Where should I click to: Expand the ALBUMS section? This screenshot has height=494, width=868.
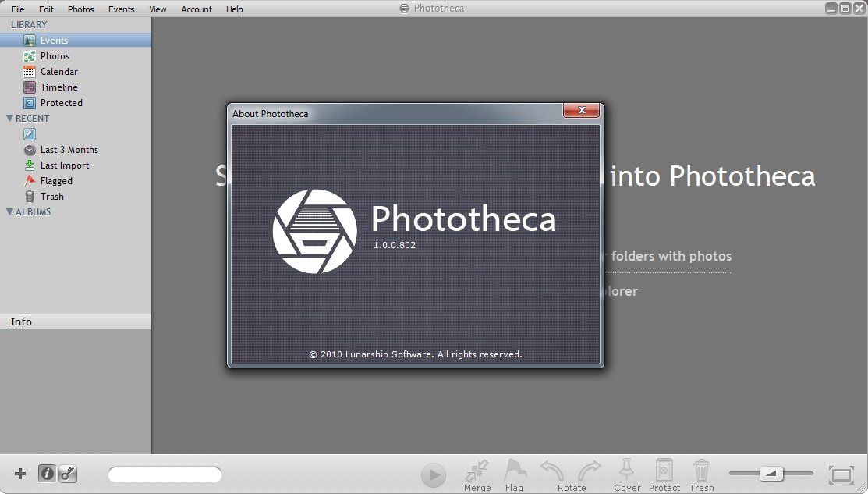tap(8, 211)
